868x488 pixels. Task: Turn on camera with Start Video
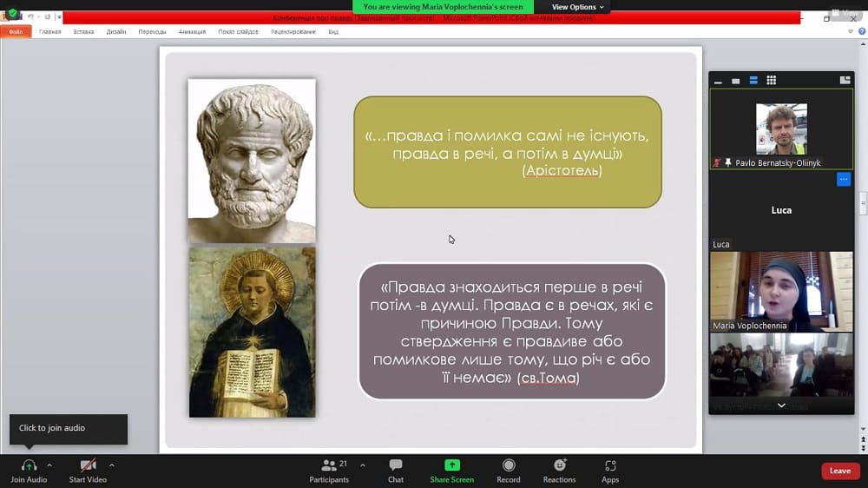coord(87,465)
